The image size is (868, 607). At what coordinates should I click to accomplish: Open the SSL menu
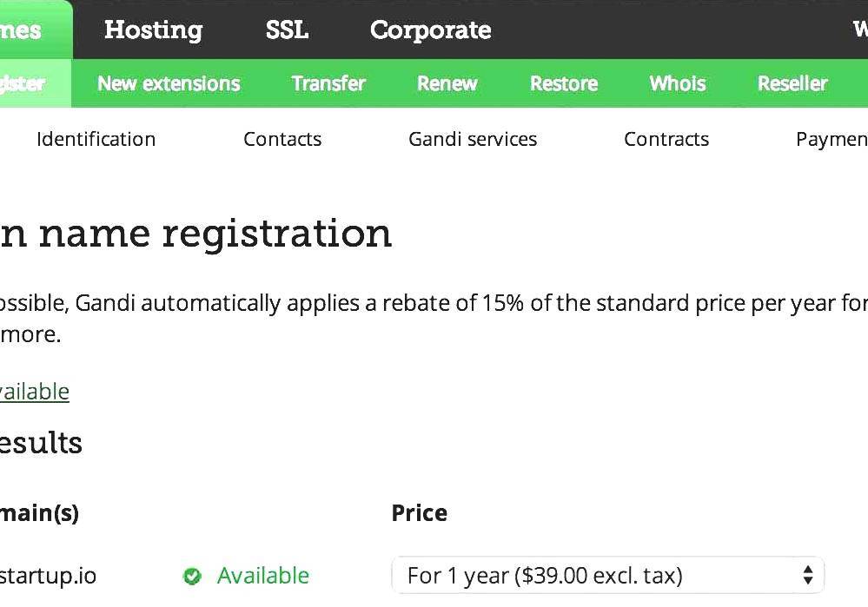286,30
